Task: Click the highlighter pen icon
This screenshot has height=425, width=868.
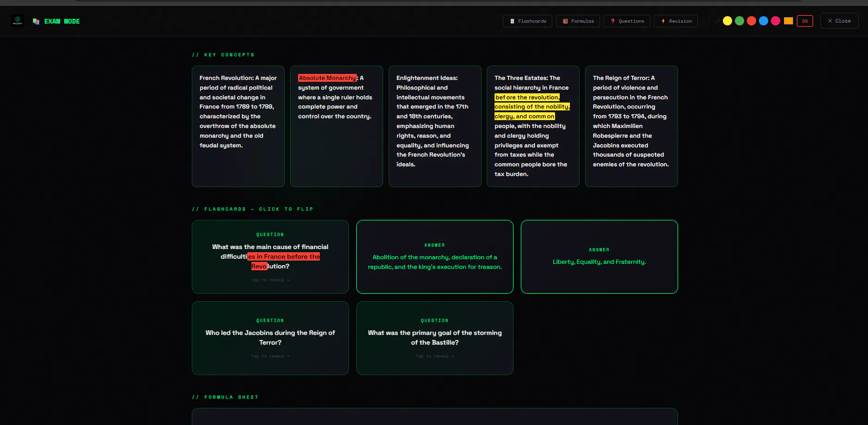Action: tap(717, 21)
